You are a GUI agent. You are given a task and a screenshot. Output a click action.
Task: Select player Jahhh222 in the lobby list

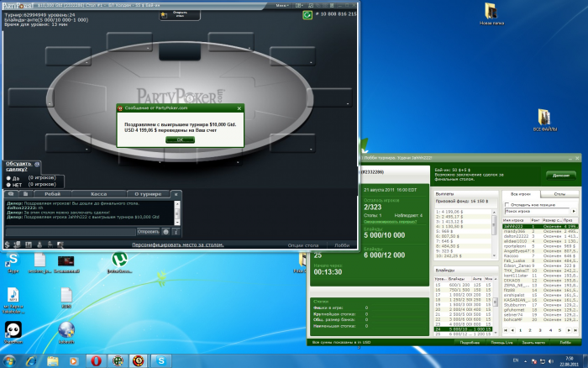tap(540, 226)
